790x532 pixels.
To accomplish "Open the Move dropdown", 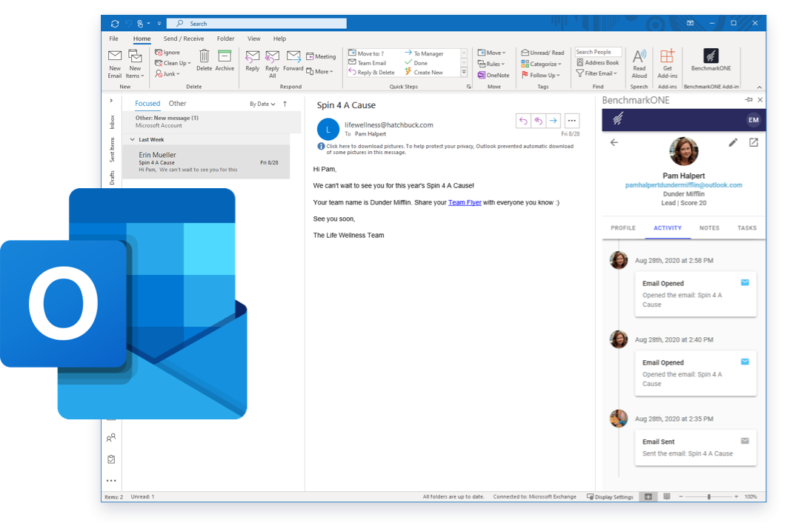I will 491,53.
